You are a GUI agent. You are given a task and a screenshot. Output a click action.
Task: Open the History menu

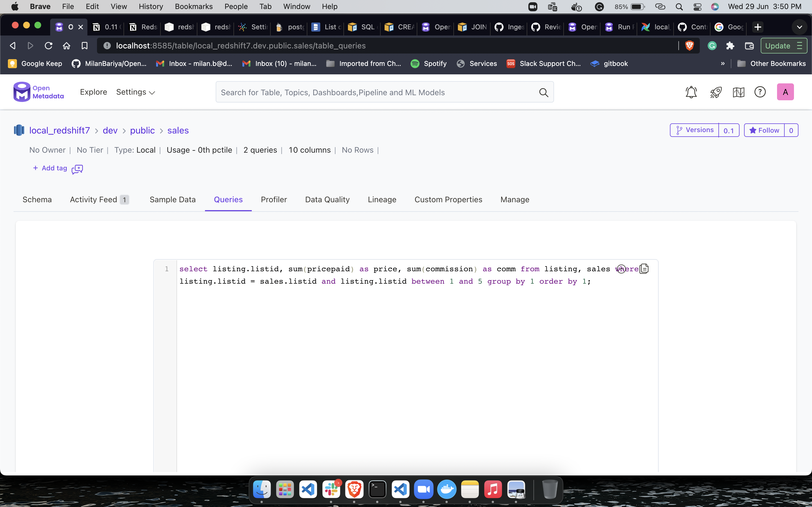point(150,6)
